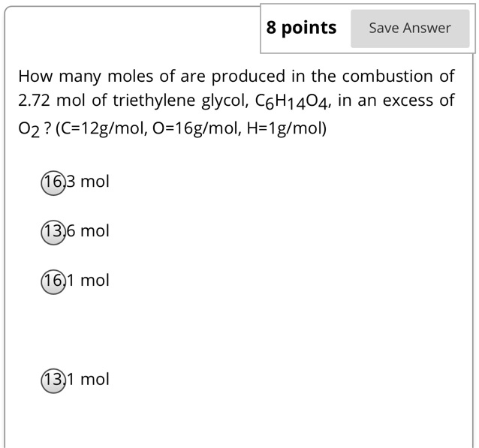Click the C6H14O4 chemical formula
The height and width of the screenshot is (448, 479).
click(x=289, y=102)
